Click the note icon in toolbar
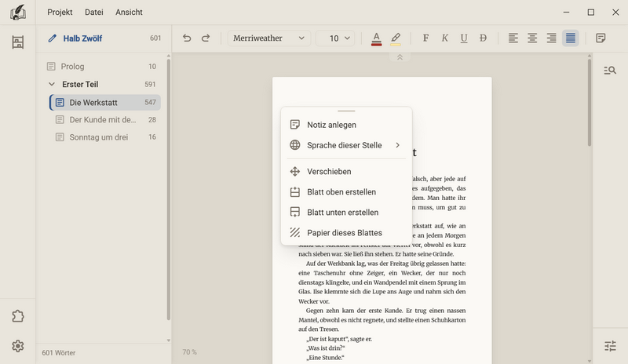The height and width of the screenshot is (364, 628). coord(601,38)
